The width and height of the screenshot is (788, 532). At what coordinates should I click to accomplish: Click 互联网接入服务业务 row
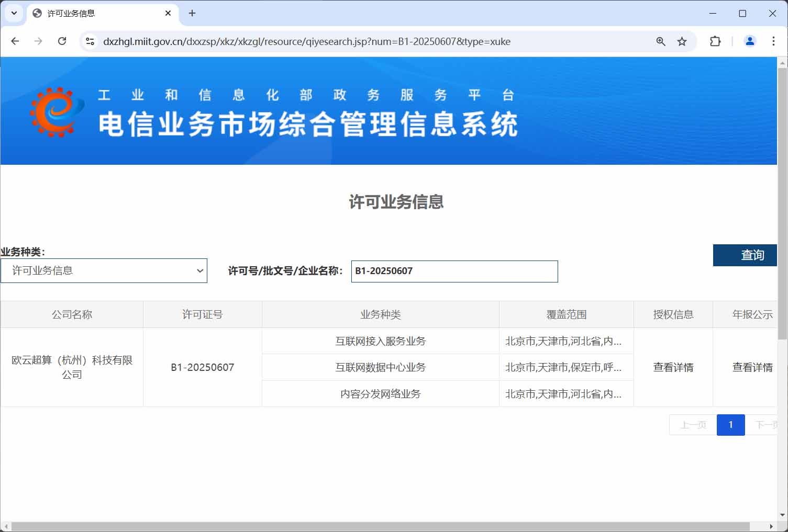[x=381, y=341]
